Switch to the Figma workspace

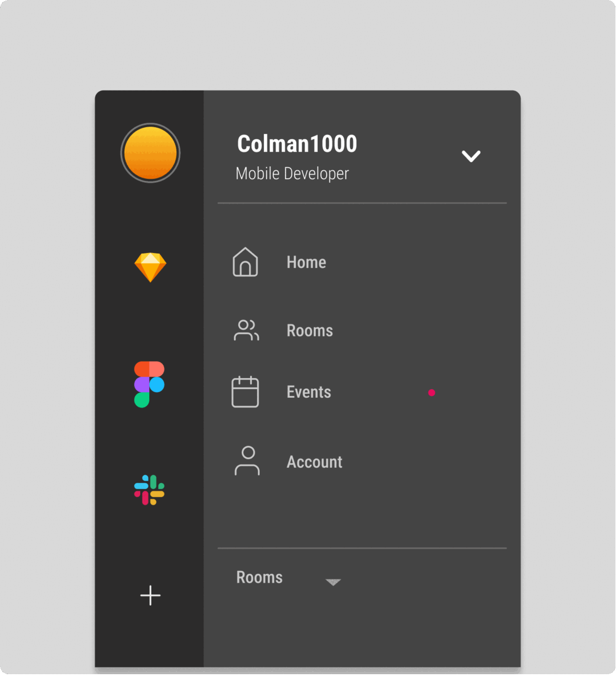pyautogui.click(x=149, y=384)
